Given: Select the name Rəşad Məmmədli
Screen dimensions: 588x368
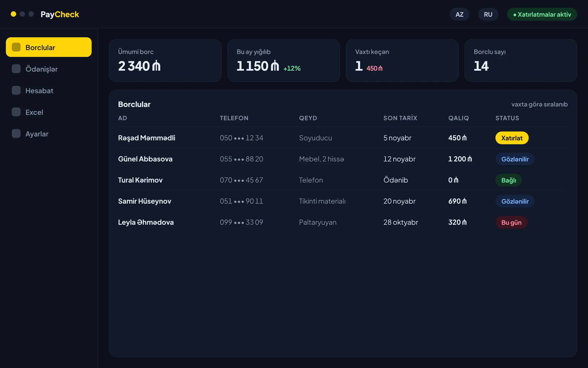Looking at the screenshot, I should (147, 138).
